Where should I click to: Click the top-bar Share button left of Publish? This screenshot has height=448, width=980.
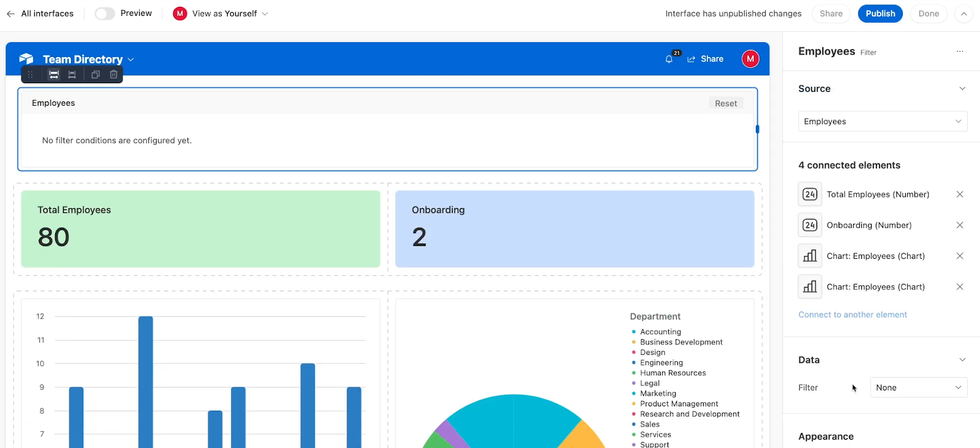(831, 13)
